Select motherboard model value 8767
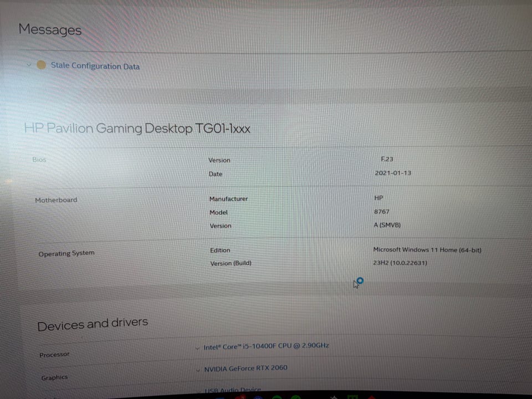The height and width of the screenshot is (399, 532). [x=382, y=212]
